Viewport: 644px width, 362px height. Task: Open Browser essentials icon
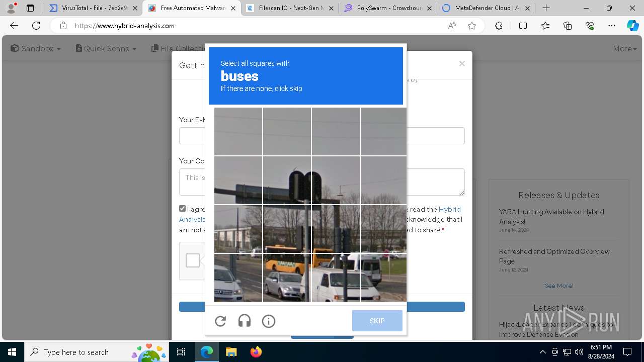pyautogui.click(x=590, y=26)
